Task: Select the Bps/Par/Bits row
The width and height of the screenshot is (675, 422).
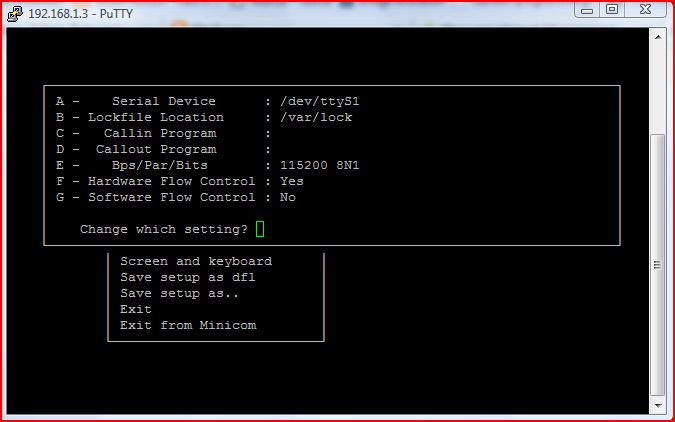Action: click(x=207, y=165)
